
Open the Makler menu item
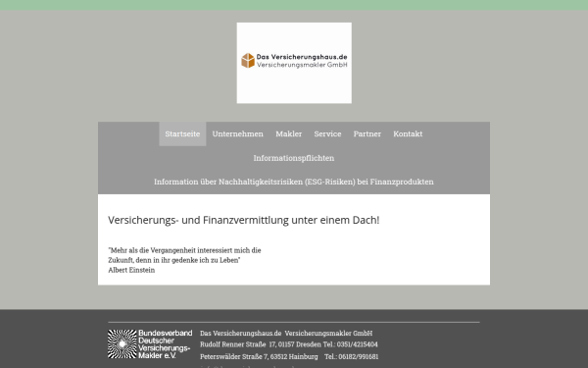289,133
